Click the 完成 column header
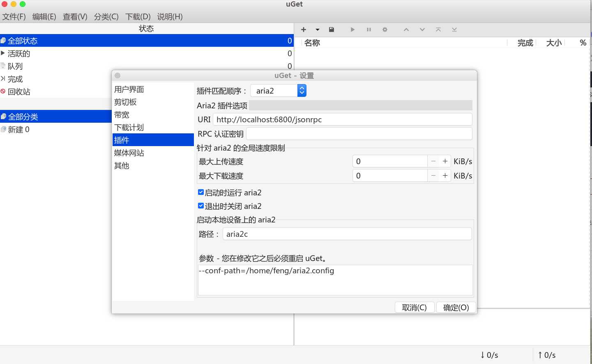 tap(525, 43)
